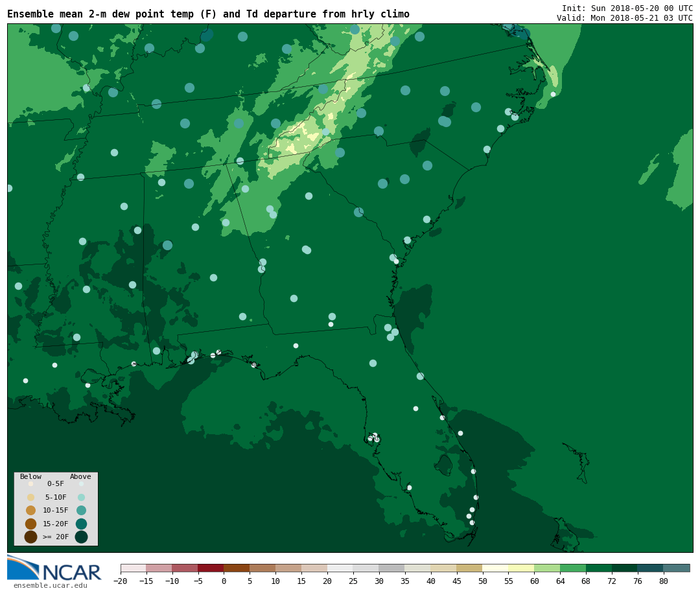Click the '15-20F' legend label
700x593 pixels.
tap(56, 524)
